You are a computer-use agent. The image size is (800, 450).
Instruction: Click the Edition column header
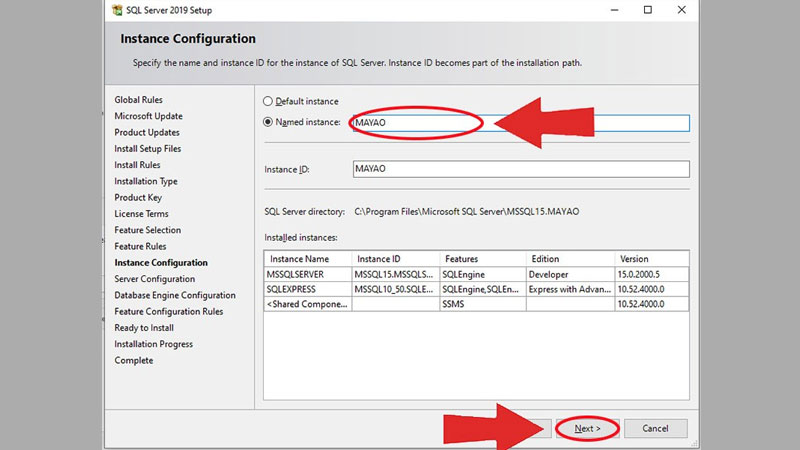click(x=570, y=259)
